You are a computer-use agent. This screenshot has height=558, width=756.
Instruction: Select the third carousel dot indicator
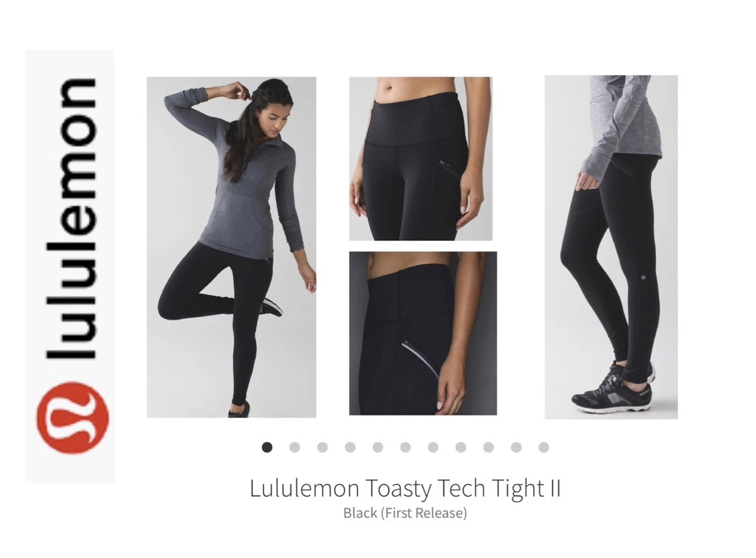tap(323, 447)
